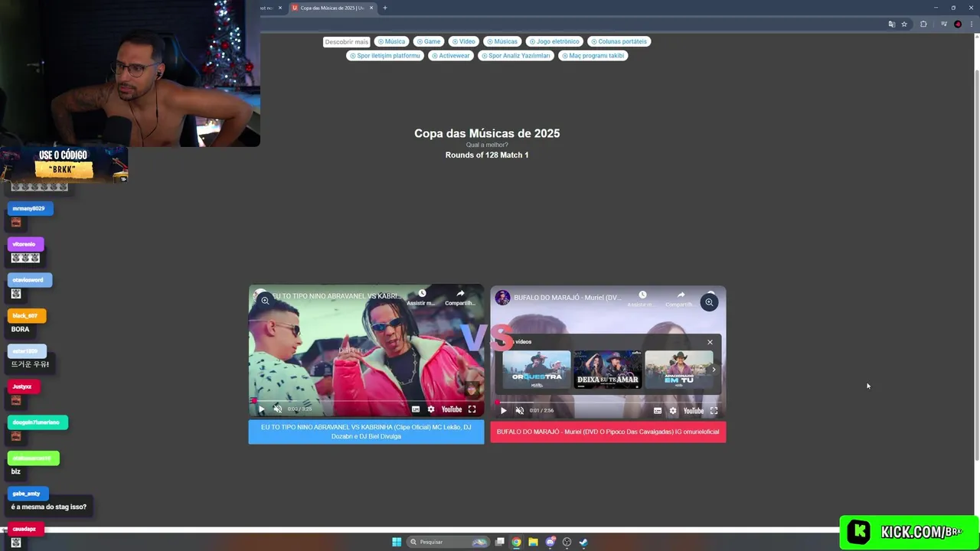Seek on right video progress bar
Image resolution: width=980 pixels, height=551 pixels.
(x=608, y=402)
